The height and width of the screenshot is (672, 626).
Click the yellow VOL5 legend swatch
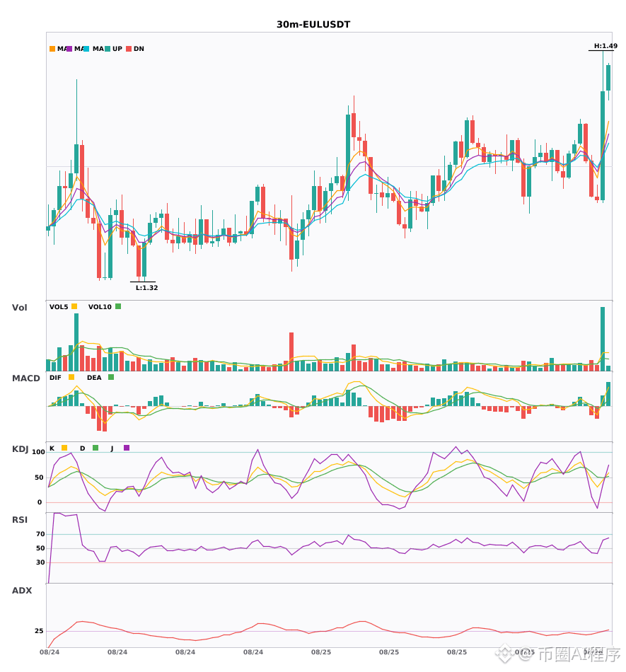coord(74,306)
